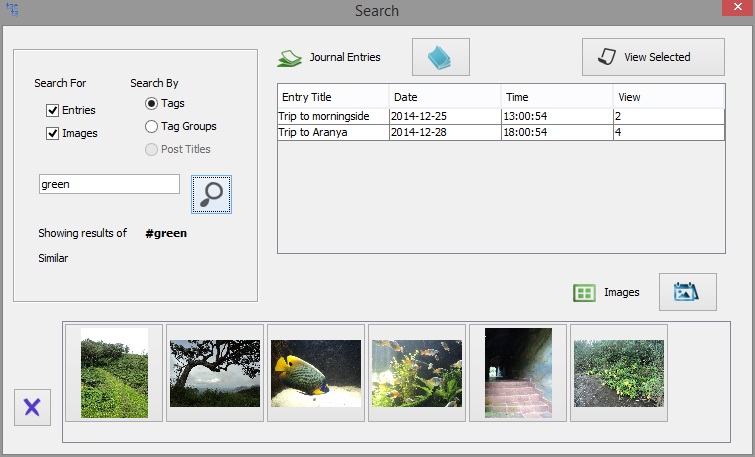Choose the Tag Groups radio option
This screenshot has height=457, width=755.
click(152, 126)
